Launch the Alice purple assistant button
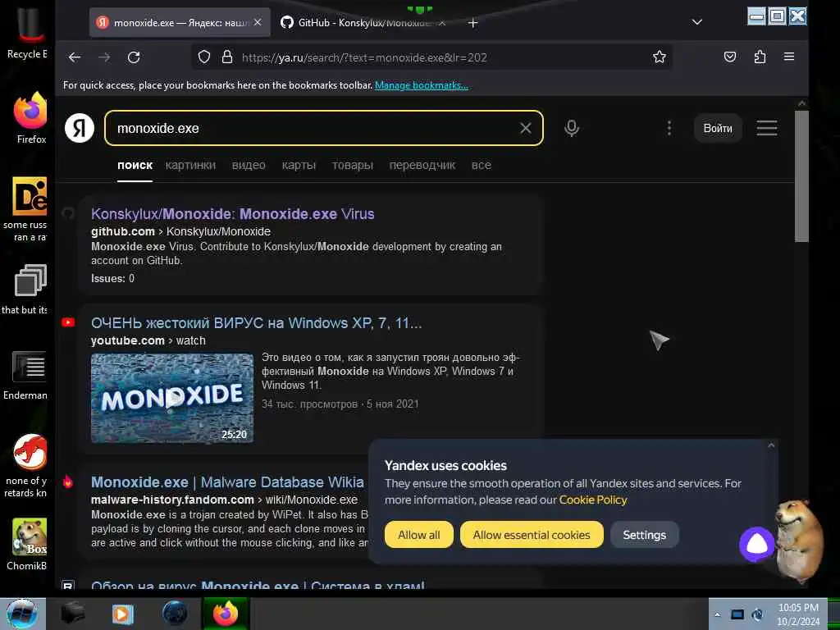Screen dimensions: 840x630 click(756, 544)
